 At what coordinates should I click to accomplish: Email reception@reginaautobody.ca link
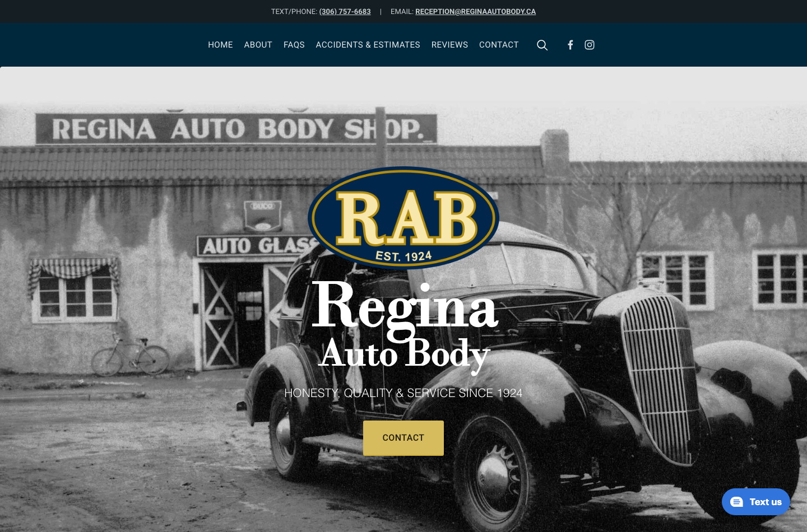click(x=476, y=12)
